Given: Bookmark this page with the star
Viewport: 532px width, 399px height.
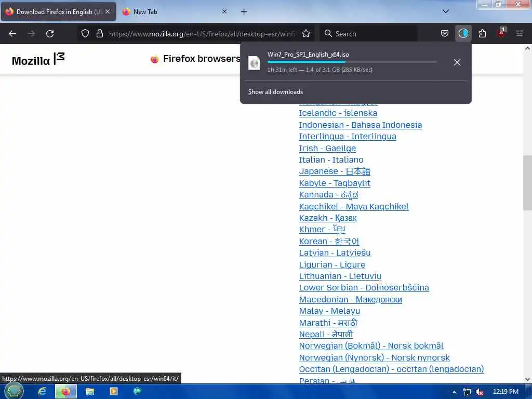Looking at the screenshot, I should [306, 33].
